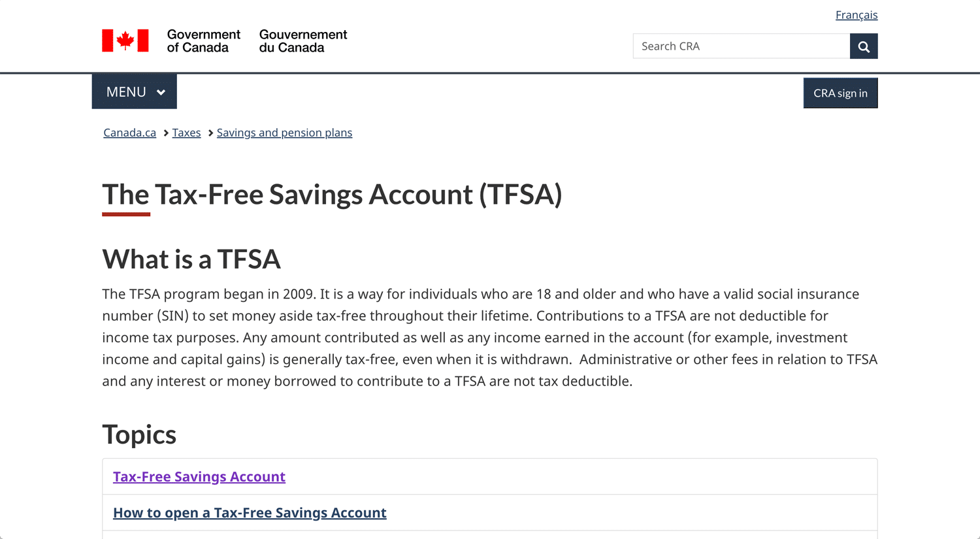Click the Topics section heading
Viewport: 980px width, 539px height.
coord(139,434)
